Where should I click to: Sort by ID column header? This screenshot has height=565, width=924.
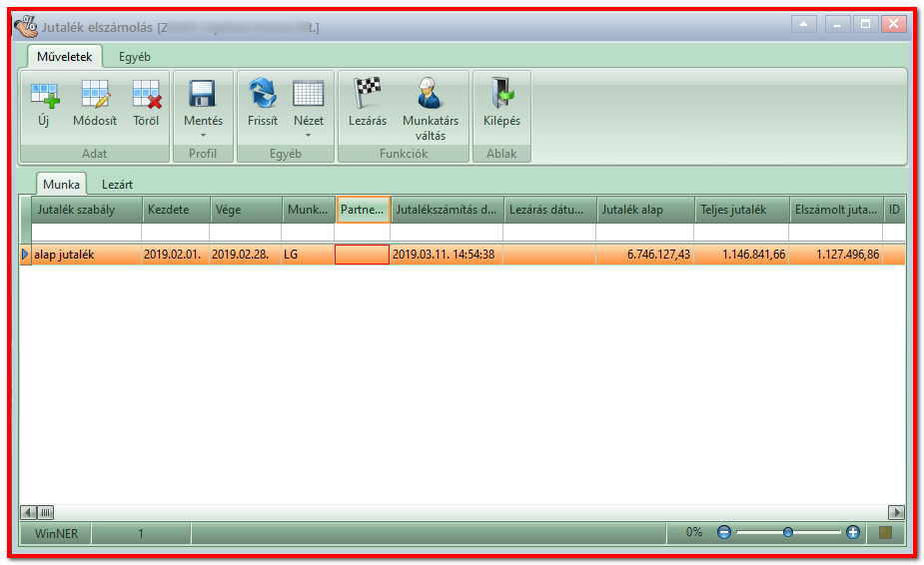pyautogui.click(x=895, y=210)
